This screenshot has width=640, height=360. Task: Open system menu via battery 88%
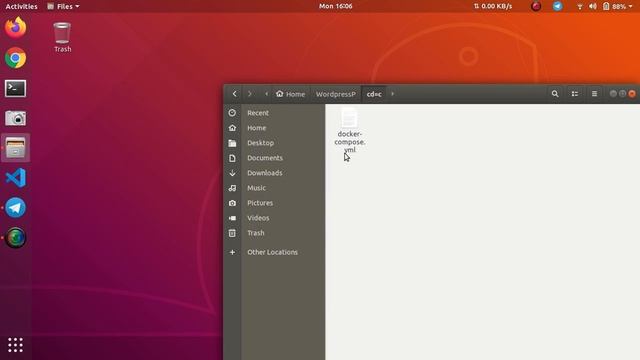pyautogui.click(x=617, y=6)
